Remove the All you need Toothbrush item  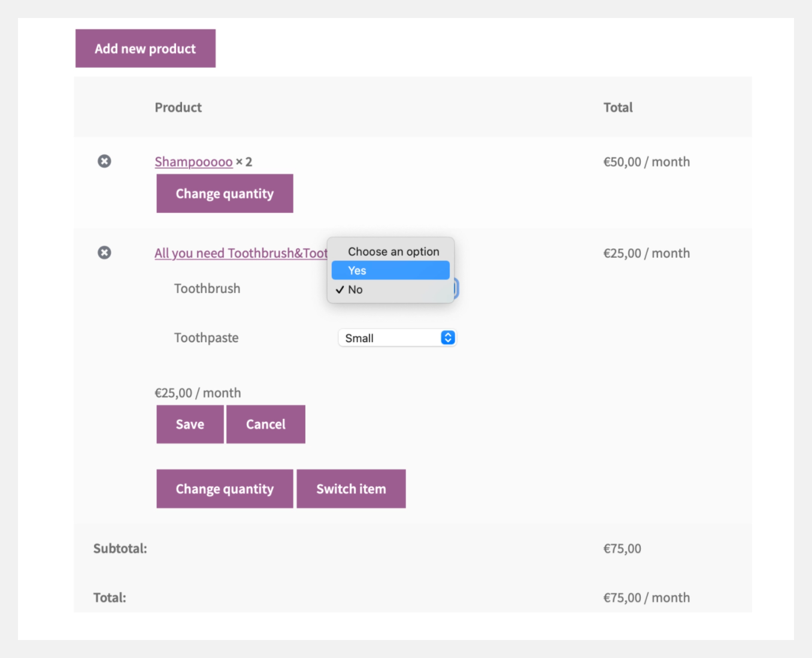pos(104,252)
